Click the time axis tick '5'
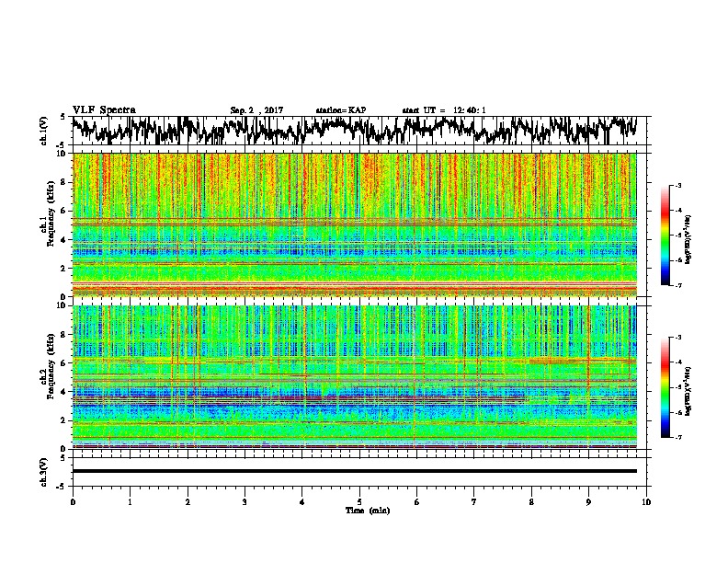This screenshot has width=728, height=563. (359, 502)
